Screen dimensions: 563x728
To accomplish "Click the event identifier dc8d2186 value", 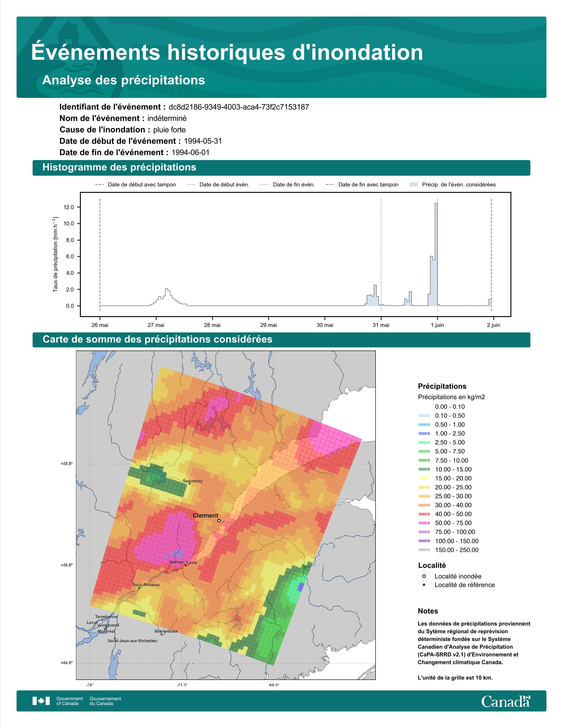I will [239, 107].
